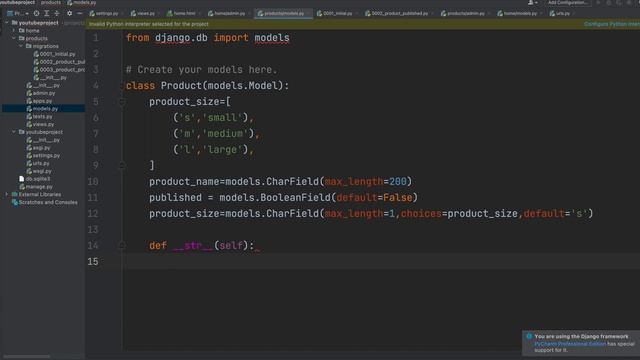Click the collapse all tree icon

pyautogui.click(x=57, y=13)
